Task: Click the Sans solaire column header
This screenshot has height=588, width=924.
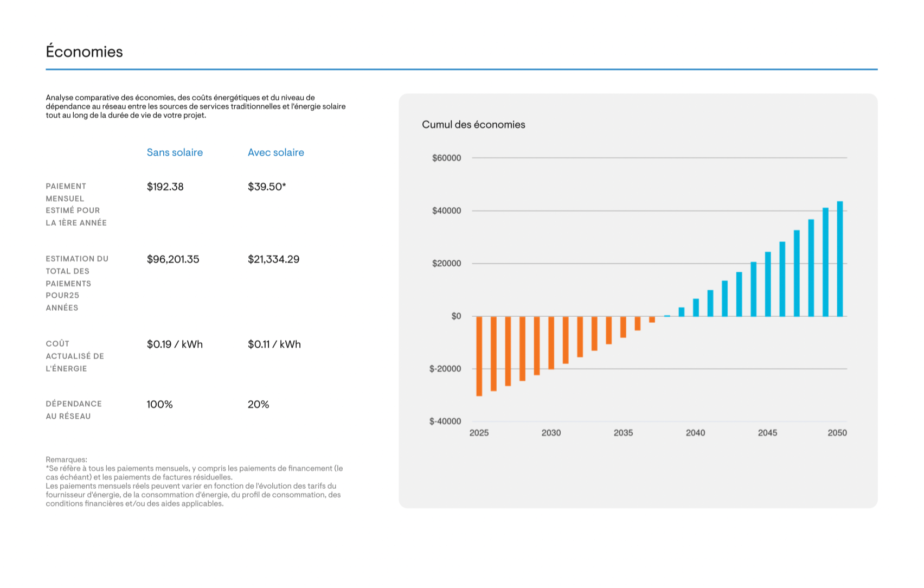Action: coord(175,152)
